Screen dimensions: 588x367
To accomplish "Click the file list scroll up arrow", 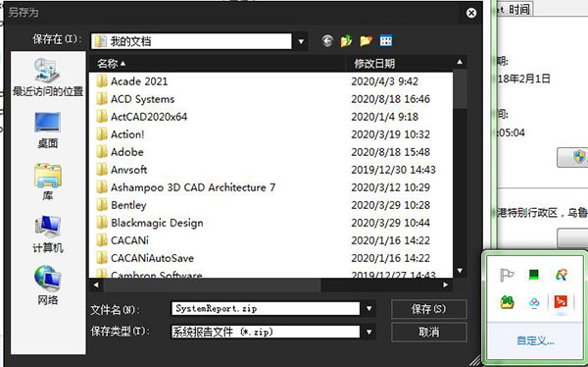I will (461, 63).
